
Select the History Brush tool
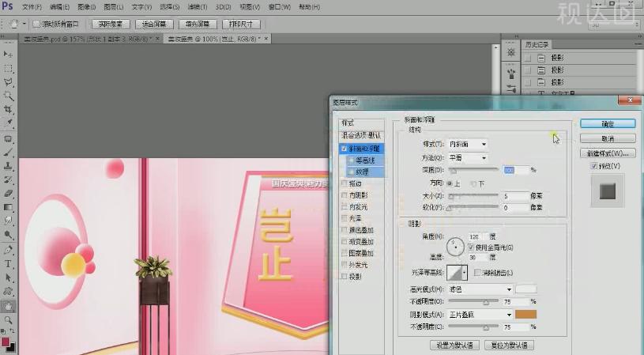pyautogui.click(x=7, y=179)
